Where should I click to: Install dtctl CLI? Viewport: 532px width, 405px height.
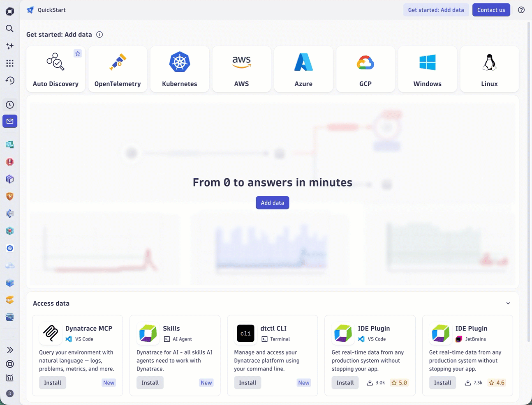click(247, 382)
